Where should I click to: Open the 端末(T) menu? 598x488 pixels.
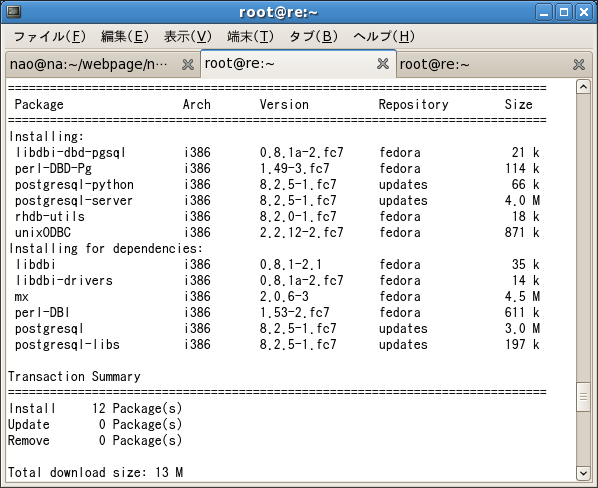pos(251,37)
